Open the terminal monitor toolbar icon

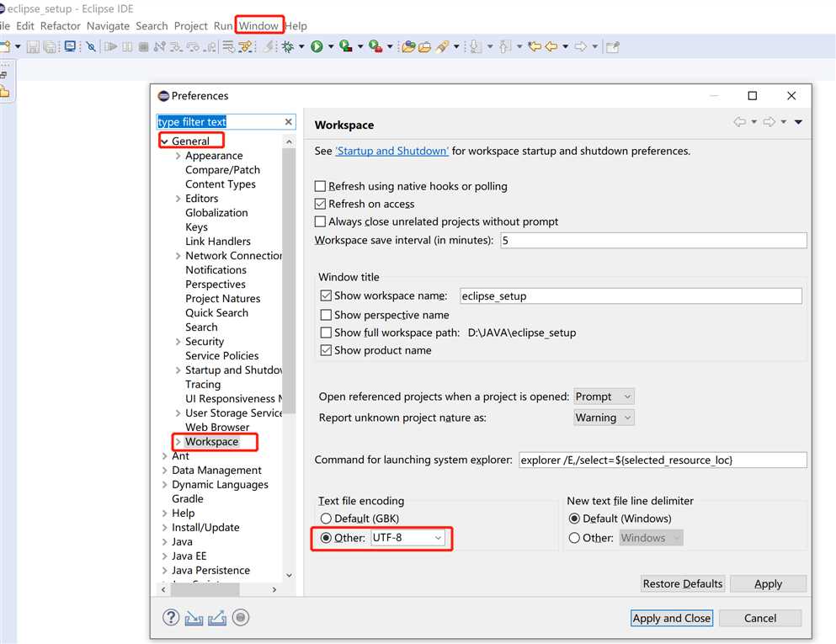coord(70,46)
